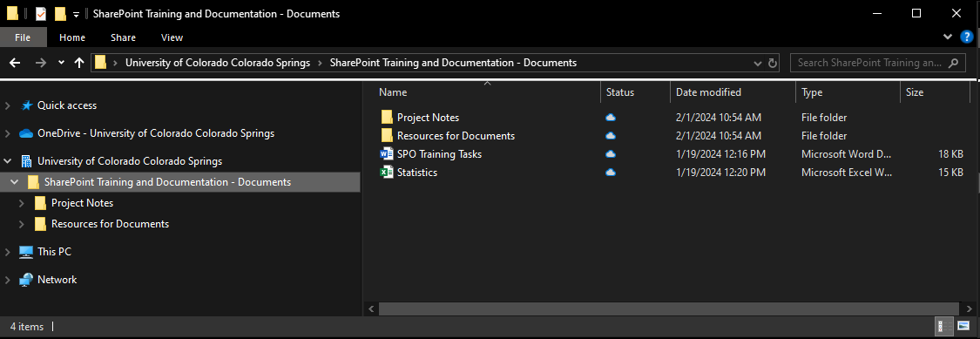Expand Project Notes in the navigation tree
Viewport: 980px width, 339px height.
click(21, 203)
